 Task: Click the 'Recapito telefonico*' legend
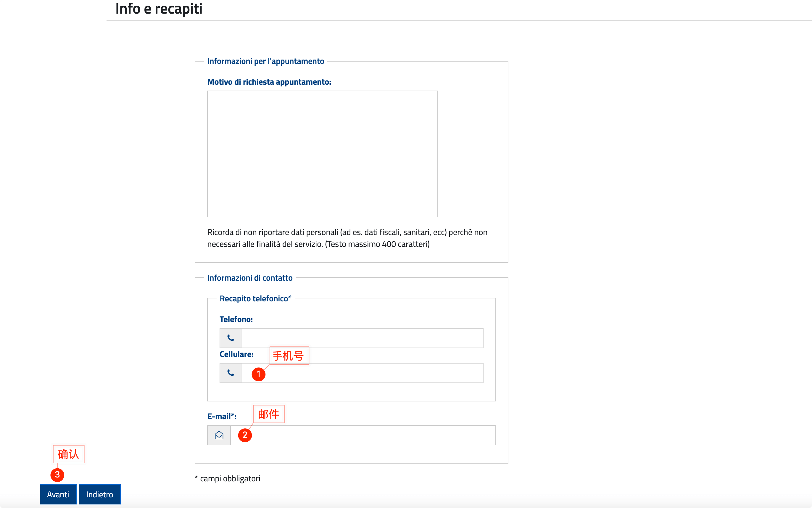[256, 299]
